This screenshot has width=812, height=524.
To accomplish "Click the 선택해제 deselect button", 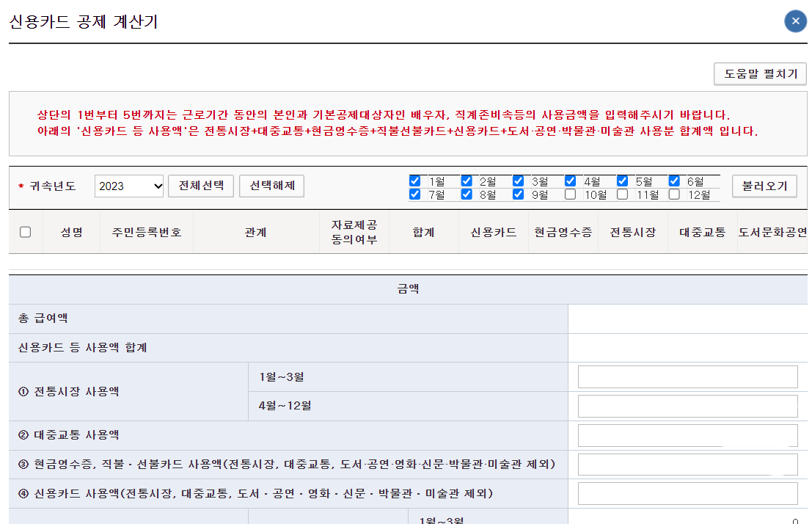I will (x=271, y=186).
